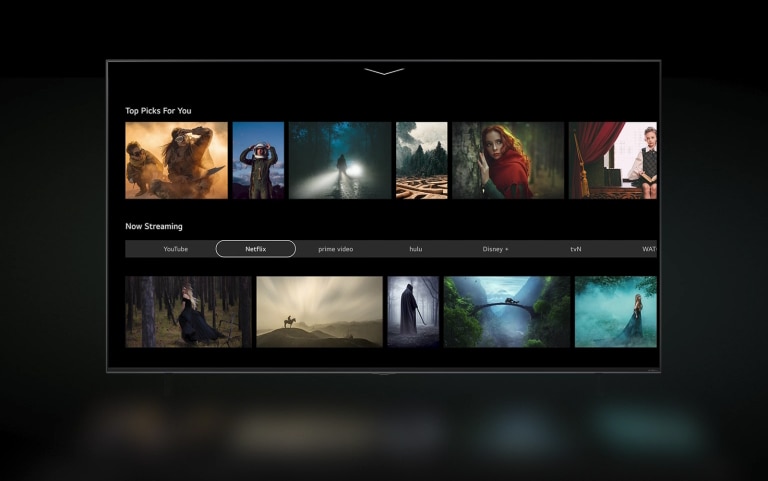Open the foggy forest headlights thumbnail
Viewport: 768px width, 481px height.
(340, 160)
